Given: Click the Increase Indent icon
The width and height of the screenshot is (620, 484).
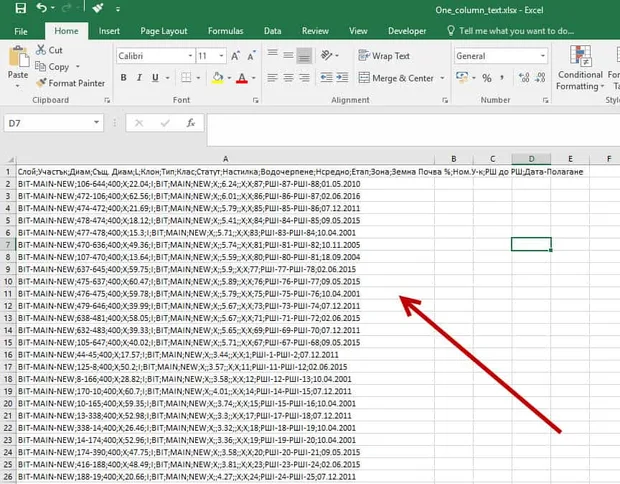Looking at the screenshot, I should click(x=342, y=78).
